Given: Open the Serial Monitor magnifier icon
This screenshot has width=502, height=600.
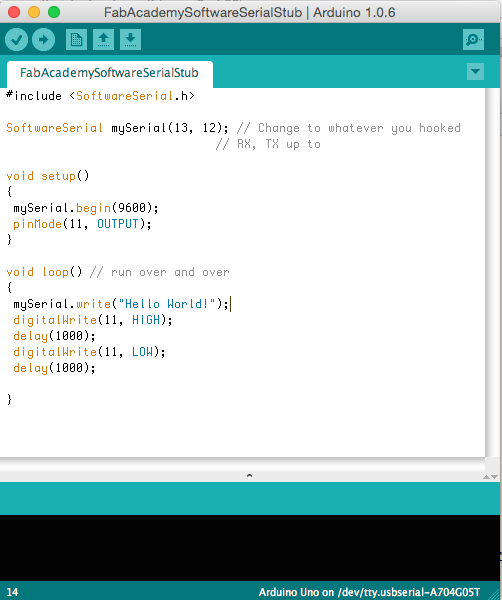Looking at the screenshot, I should pos(473,39).
